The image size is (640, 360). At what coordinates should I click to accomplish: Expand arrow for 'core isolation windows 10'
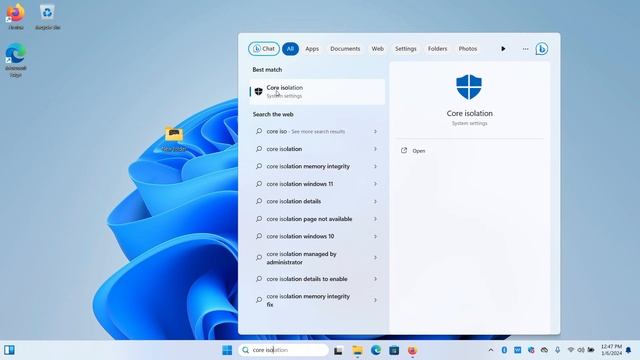tap(375, 236)
